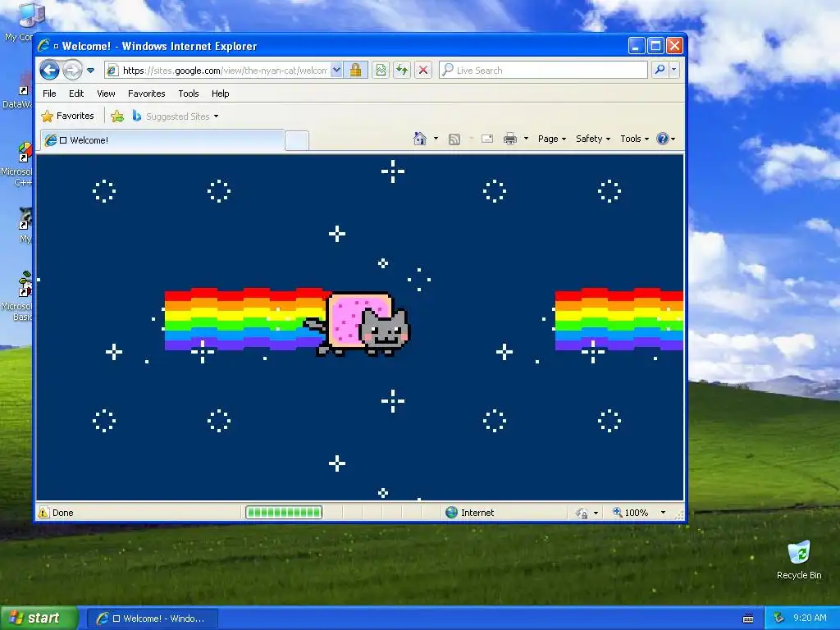Click the RSS Feeds icon
The image size is (840, 630).
click(x=454, y=139)
